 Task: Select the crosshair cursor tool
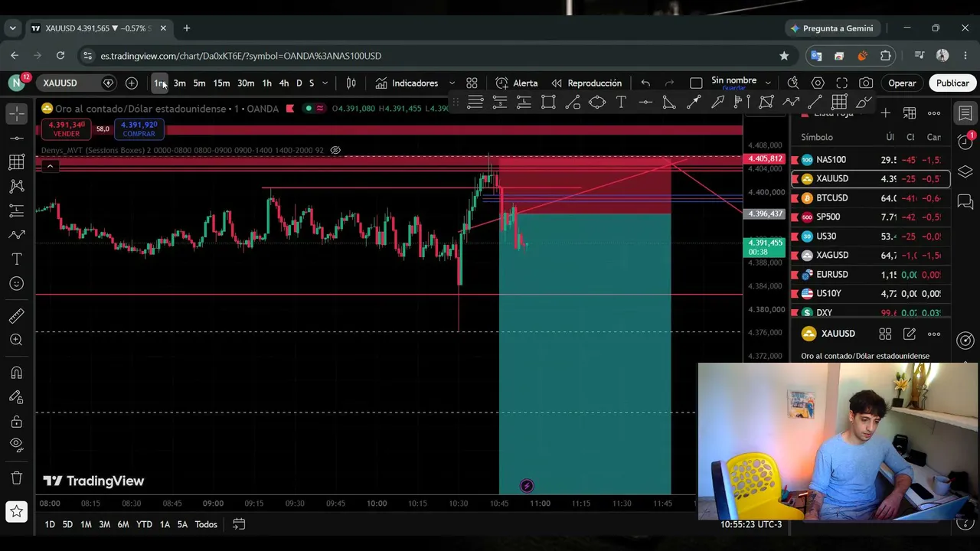pyautogui.click(x=16, y=113)
